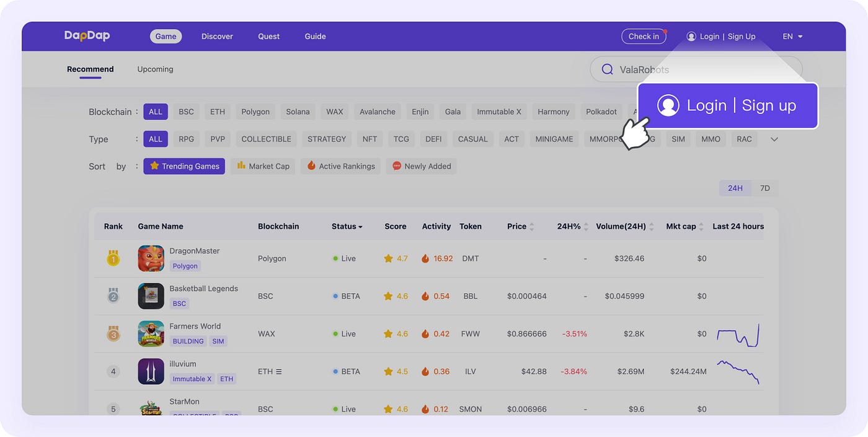Sort by Market Cap
This screenshot has height=437, width=868.
point(263,166)
